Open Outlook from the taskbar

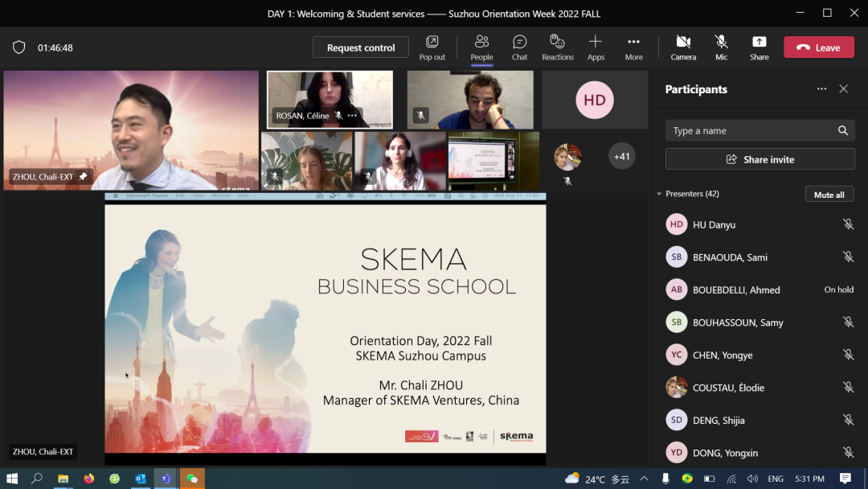pos(140,479)
